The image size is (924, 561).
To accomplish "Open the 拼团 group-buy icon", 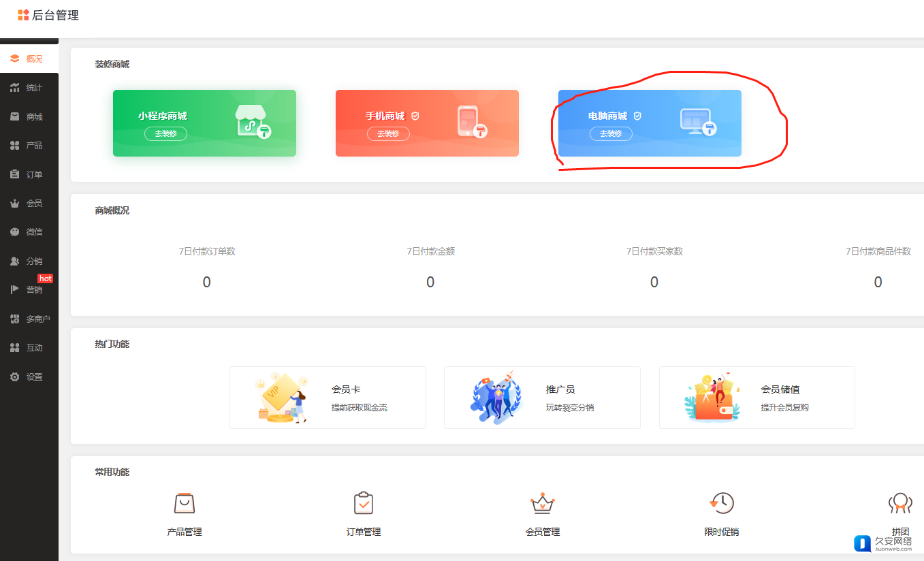I will (x=900, y=504).
